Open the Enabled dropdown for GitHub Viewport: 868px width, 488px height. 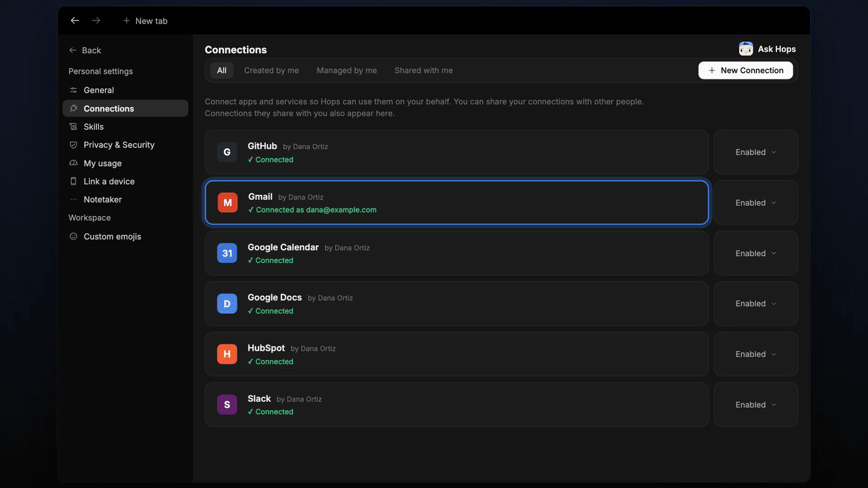(756, 152)
